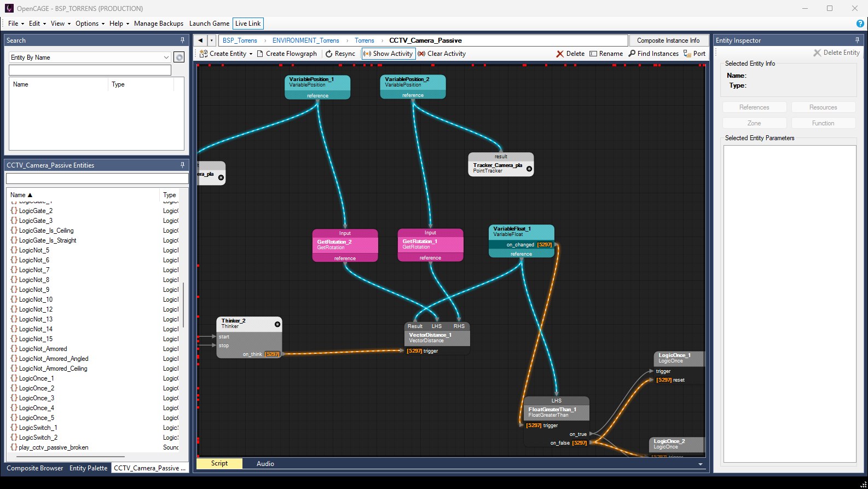The width and height of the screenshot is (868, 489).
Task: Click Manage Backups
Action: click(x=159, y=24)
